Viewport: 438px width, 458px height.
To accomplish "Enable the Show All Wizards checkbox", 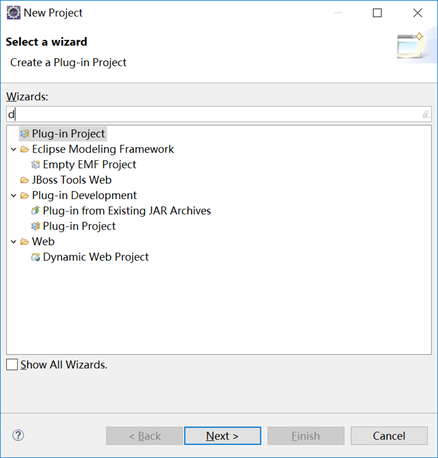I will click(12, 365).
